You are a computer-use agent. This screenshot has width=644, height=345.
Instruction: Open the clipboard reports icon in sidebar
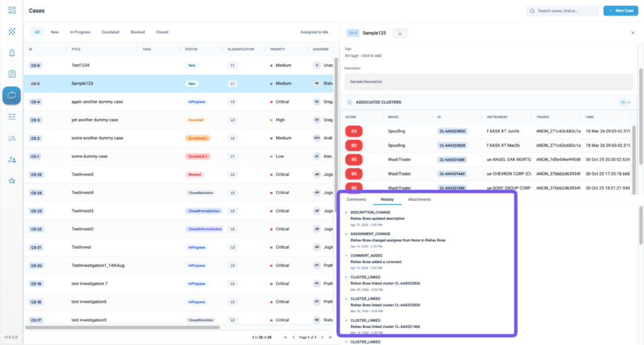pos(12,74)
